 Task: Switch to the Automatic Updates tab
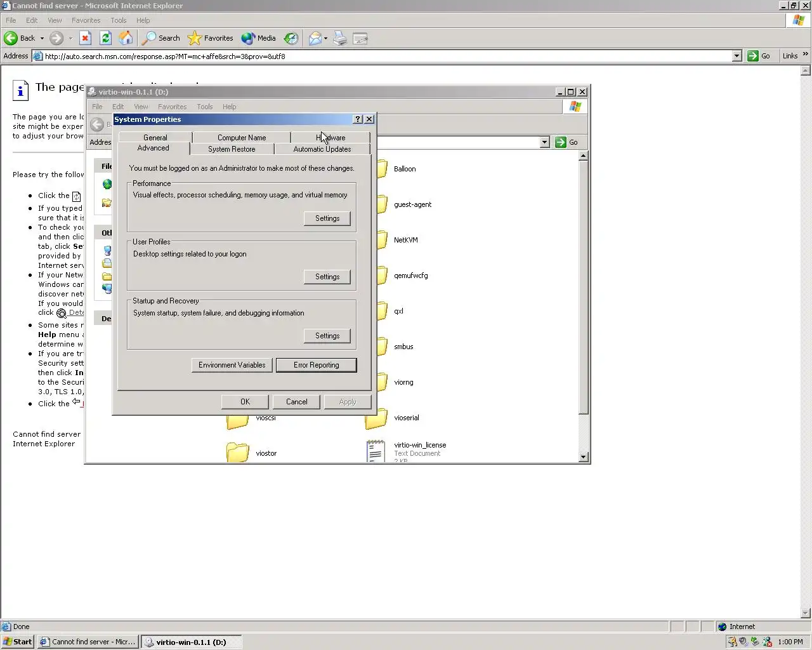pos(322,149)
